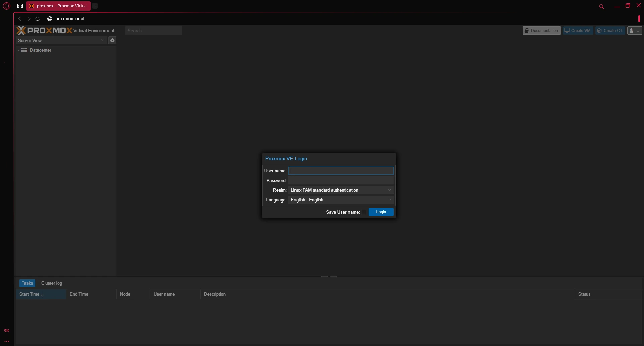Open a new browser tab with plus icon

95,6
